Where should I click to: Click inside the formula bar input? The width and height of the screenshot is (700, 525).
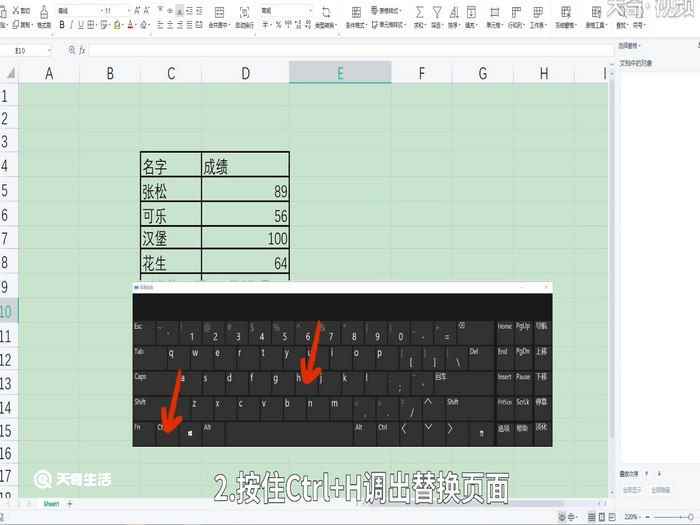click(350, 50)
